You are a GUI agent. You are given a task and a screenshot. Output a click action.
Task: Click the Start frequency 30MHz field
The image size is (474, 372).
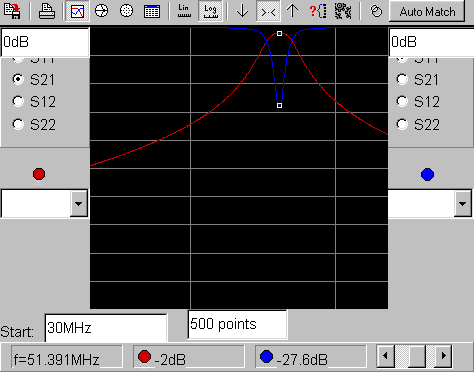point(106,328)
